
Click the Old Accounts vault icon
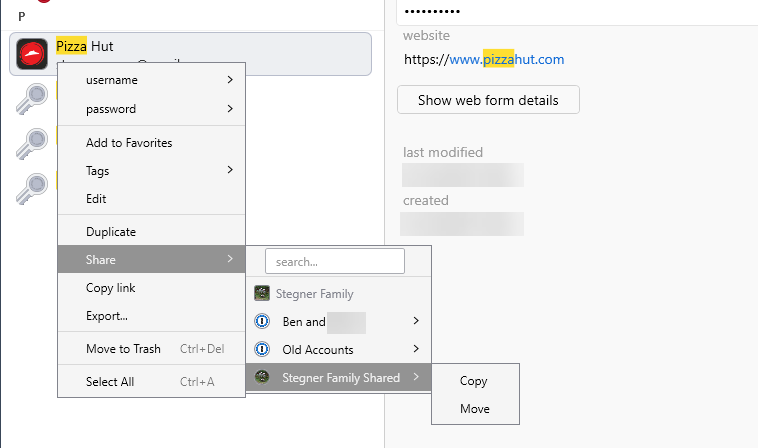(262, 349)
